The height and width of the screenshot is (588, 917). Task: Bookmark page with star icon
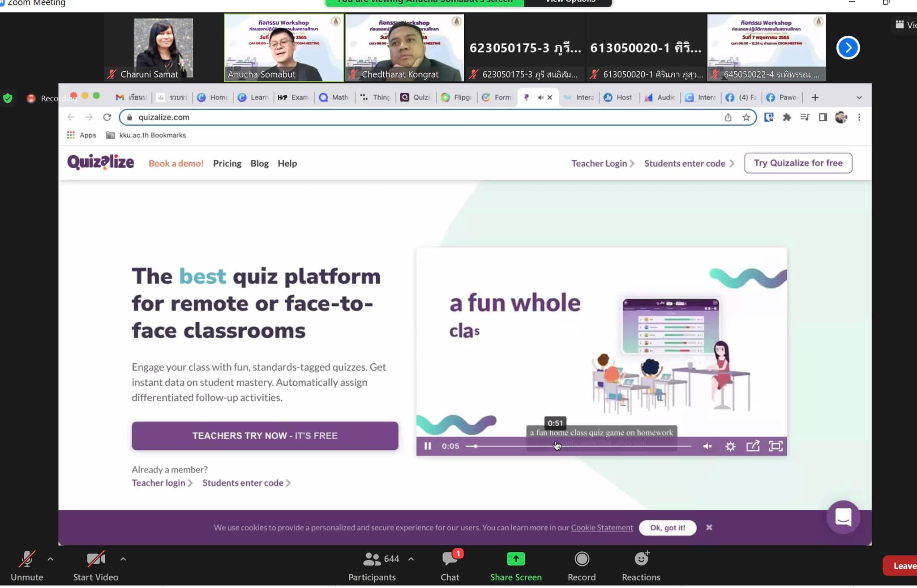click(746, 117)
